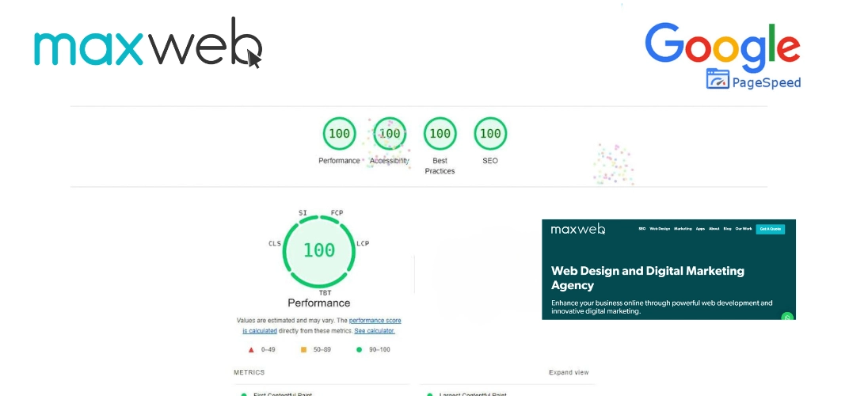Screen dimensions: 868x396
Task: Open SEO menu in site preview
Action: [x=642, y=229]
